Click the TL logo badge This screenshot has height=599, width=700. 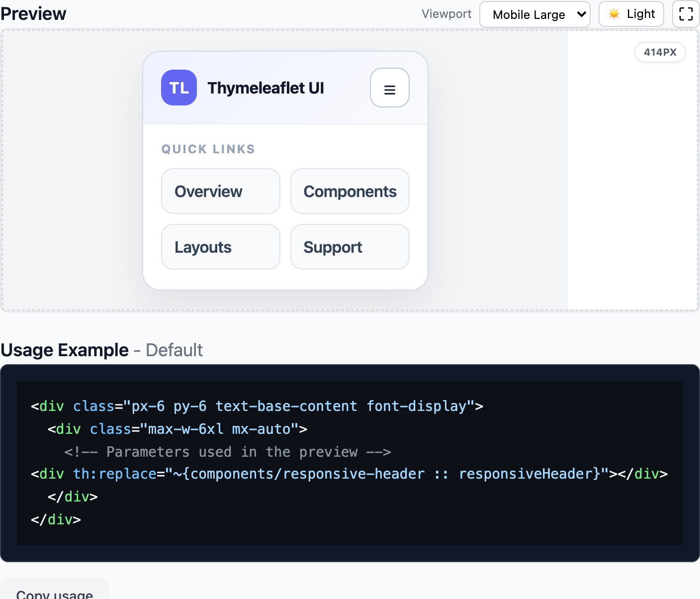coord(178,88)
